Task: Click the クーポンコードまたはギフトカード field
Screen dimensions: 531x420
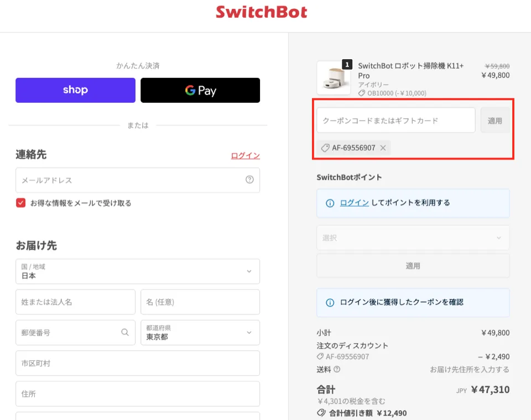Action: point(396,120)
